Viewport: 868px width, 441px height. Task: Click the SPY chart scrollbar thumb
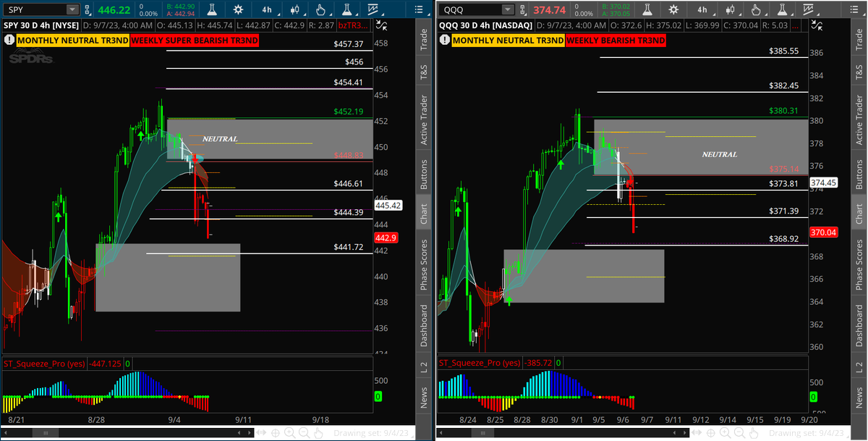point(46,433)
